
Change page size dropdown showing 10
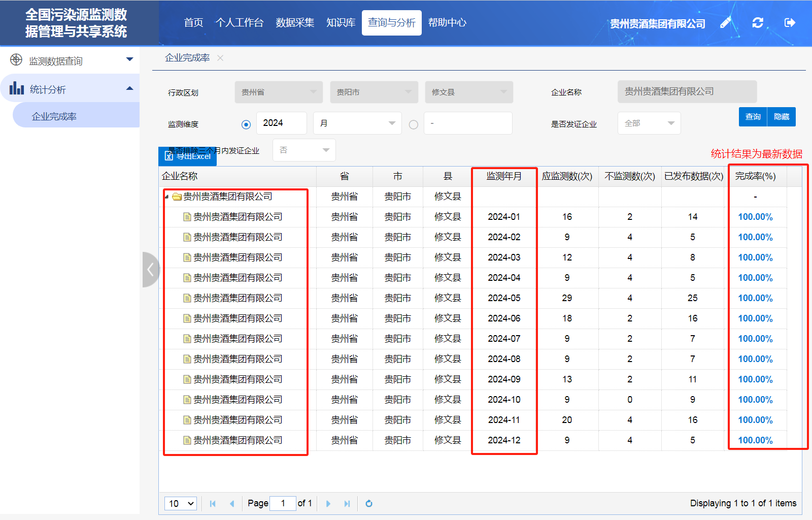coord(181,504)
